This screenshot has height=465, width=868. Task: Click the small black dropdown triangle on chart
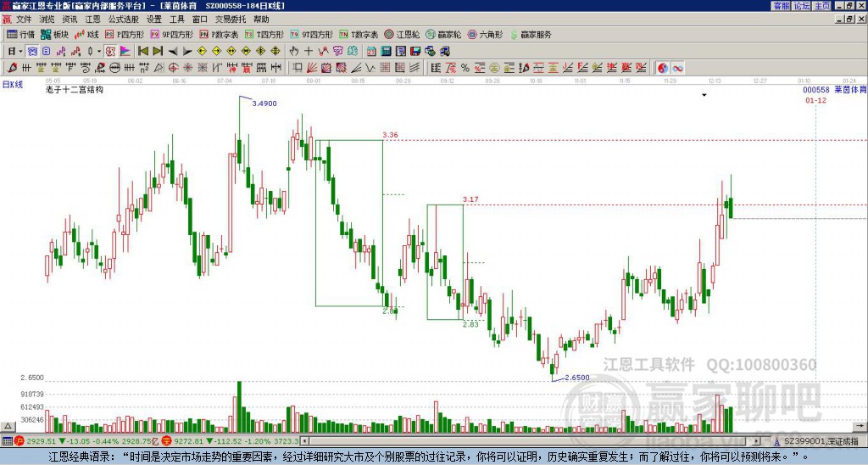(x=704, y=95)
